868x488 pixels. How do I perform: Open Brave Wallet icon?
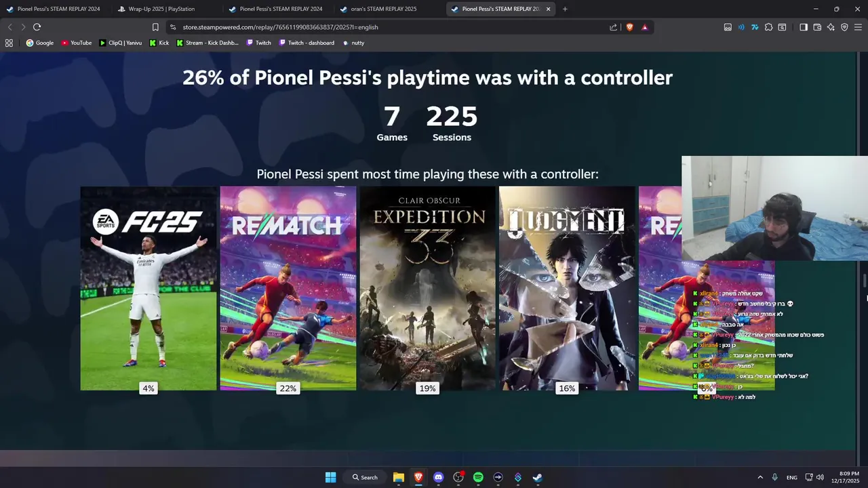click(x=817, y=27)
